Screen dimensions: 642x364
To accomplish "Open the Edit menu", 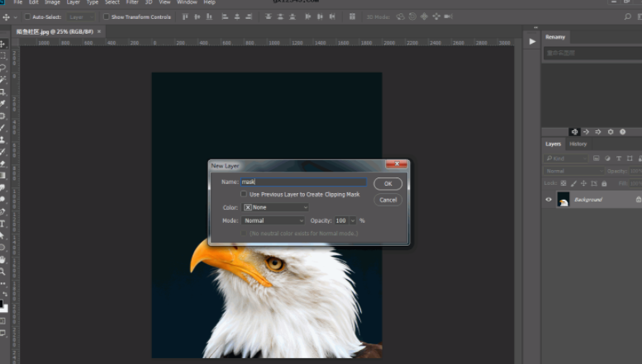I will click(34, 2).
